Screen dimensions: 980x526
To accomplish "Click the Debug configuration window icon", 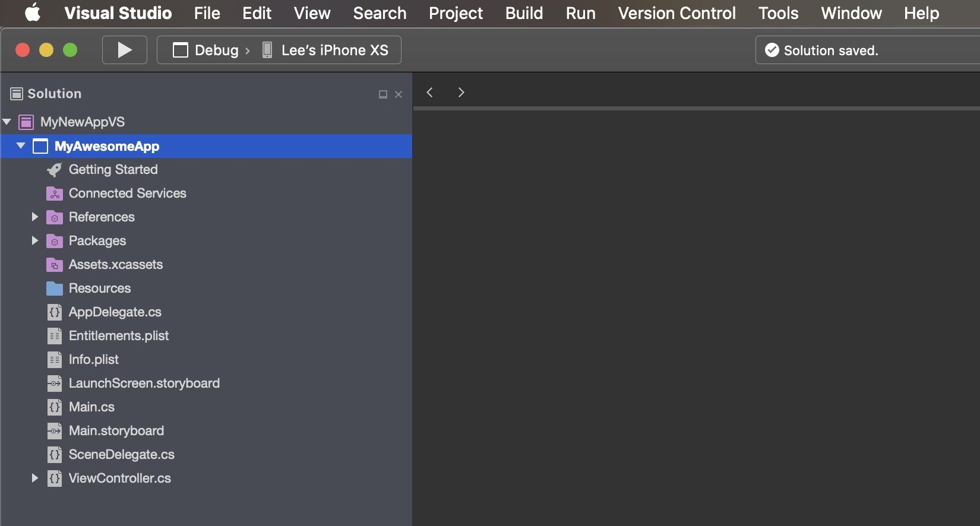I will tap(181, 50).
